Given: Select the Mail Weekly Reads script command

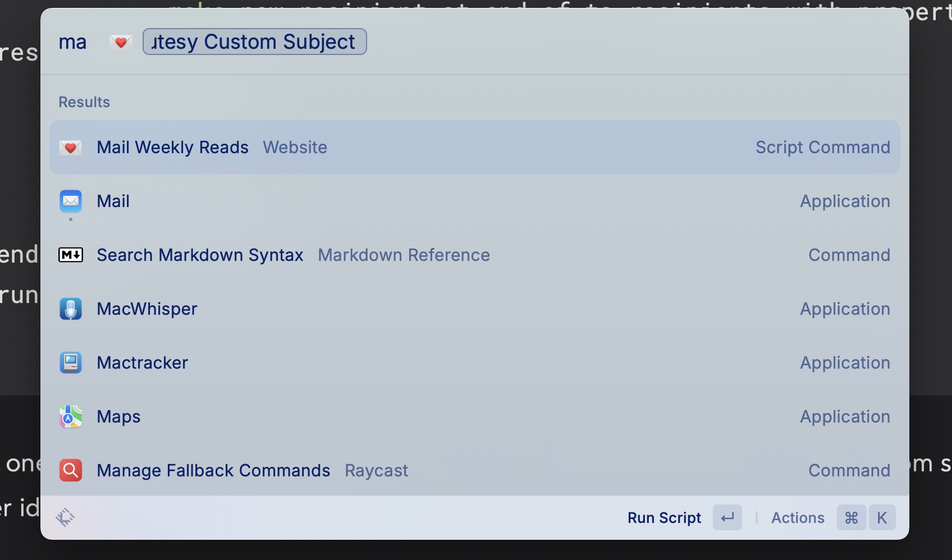Looking at the screenshot, I should [x=172, y=148].
